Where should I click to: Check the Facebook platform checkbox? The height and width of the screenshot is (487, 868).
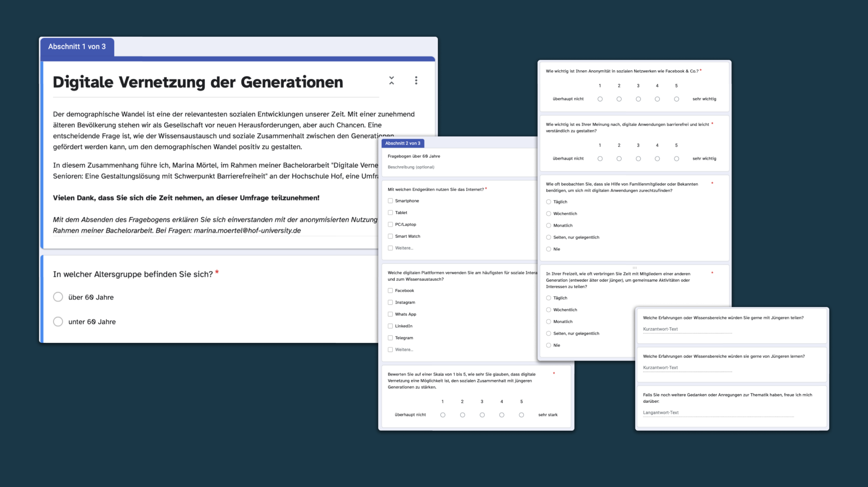point(390,291)
